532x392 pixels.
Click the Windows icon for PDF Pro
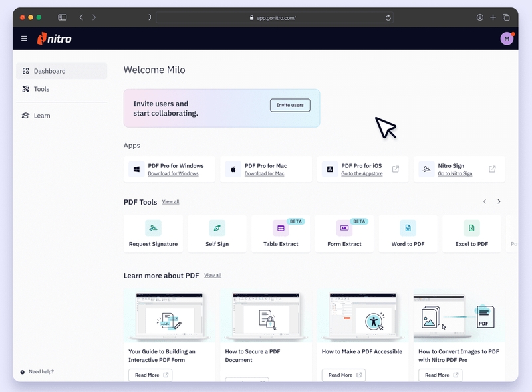point(136,169)
